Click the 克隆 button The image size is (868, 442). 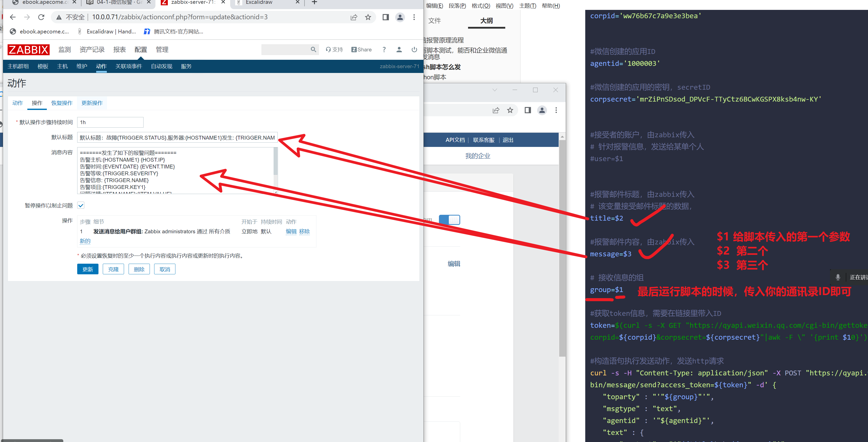113,269
